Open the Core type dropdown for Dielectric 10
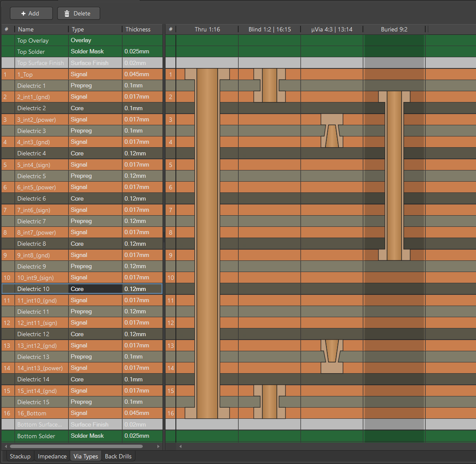Screen dimensions: 476x464 point(95,289)
